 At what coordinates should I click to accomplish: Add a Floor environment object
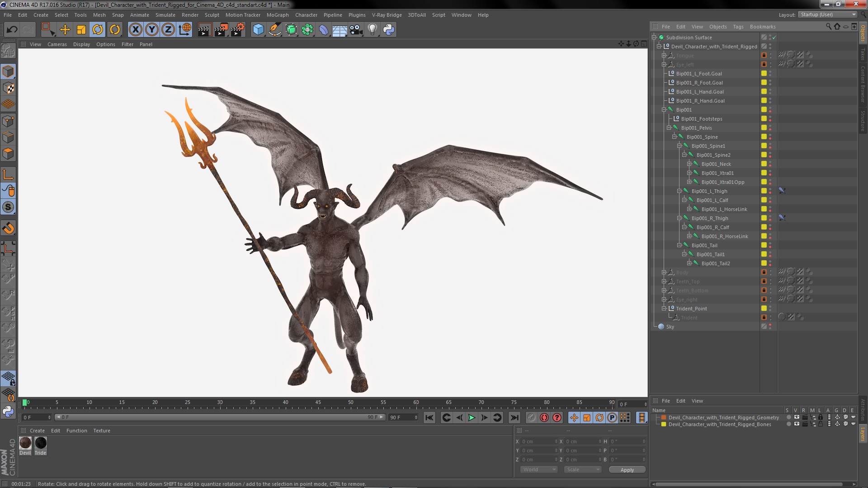340,30
